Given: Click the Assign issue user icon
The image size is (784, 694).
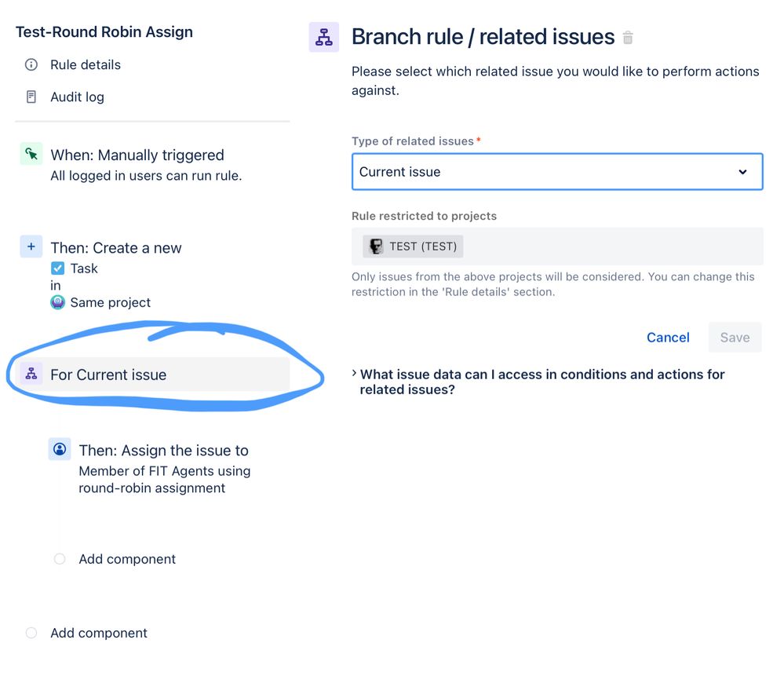Looking at the screenshot, I should pos(60,449).
